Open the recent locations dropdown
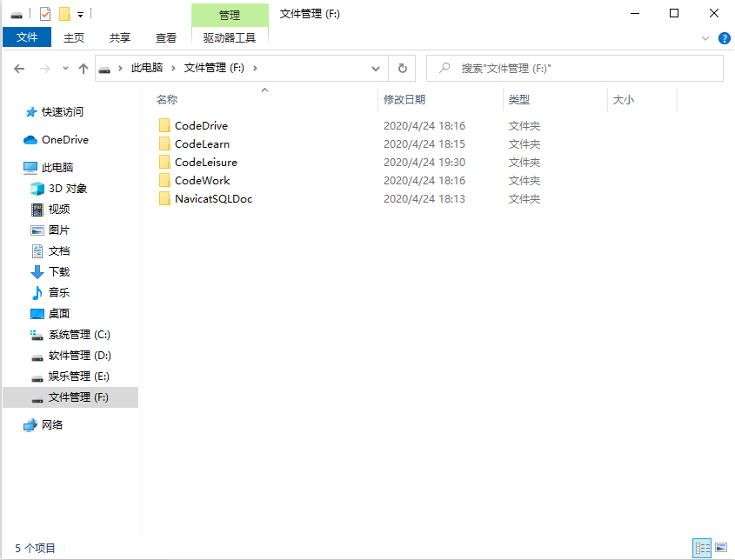This screenshot has height=560, width=735. coord(65,69)
